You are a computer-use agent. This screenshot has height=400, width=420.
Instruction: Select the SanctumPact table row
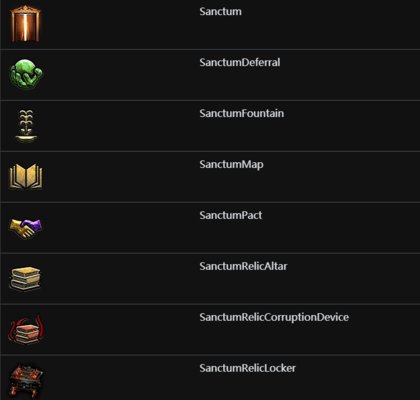coord(210,228)
